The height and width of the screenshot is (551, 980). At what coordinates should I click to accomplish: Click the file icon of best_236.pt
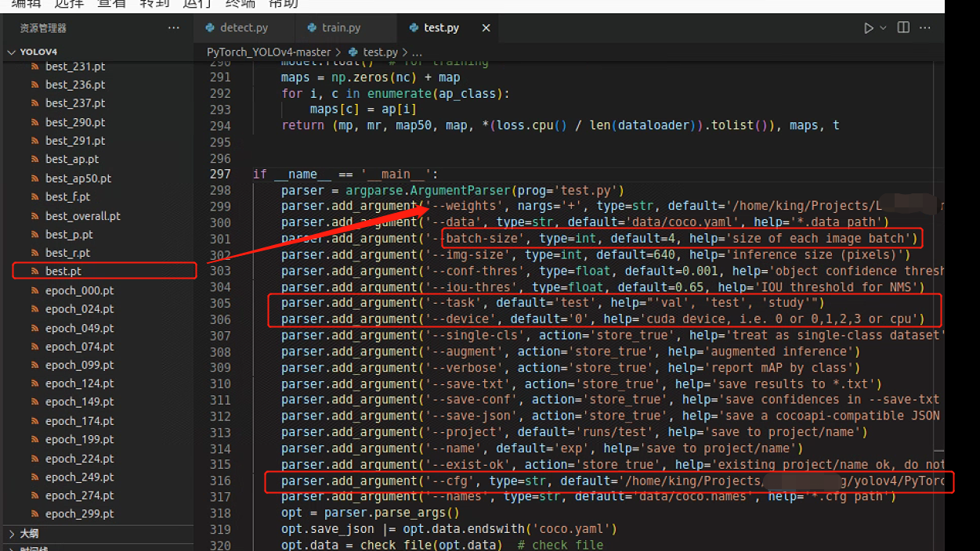[35, 85]
